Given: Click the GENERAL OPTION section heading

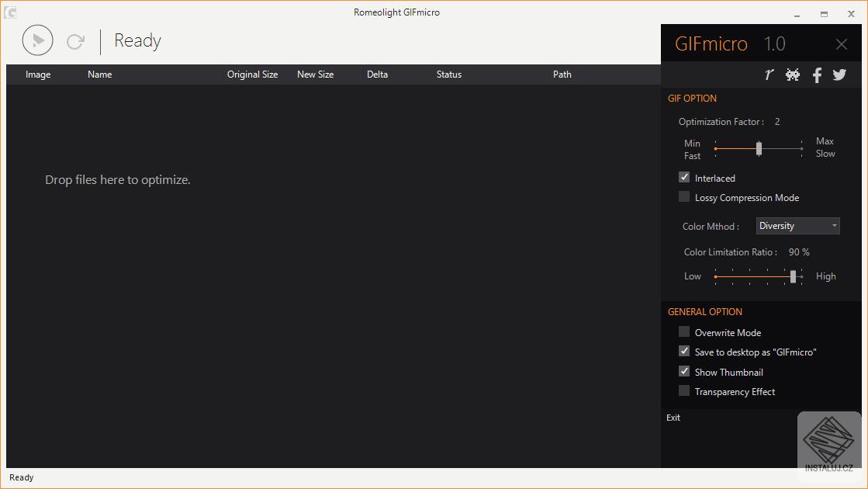Looking at the screenshot, I should coord(704,312).
